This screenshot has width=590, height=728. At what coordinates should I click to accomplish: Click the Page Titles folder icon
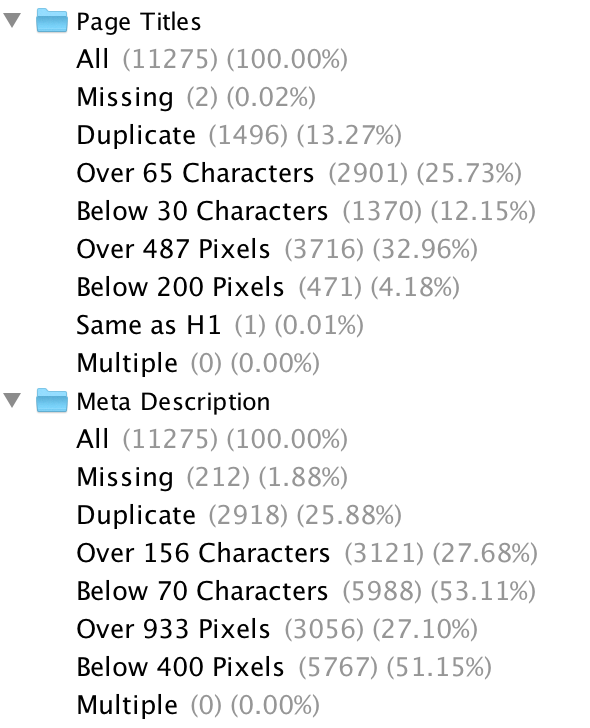pos(52,21)
